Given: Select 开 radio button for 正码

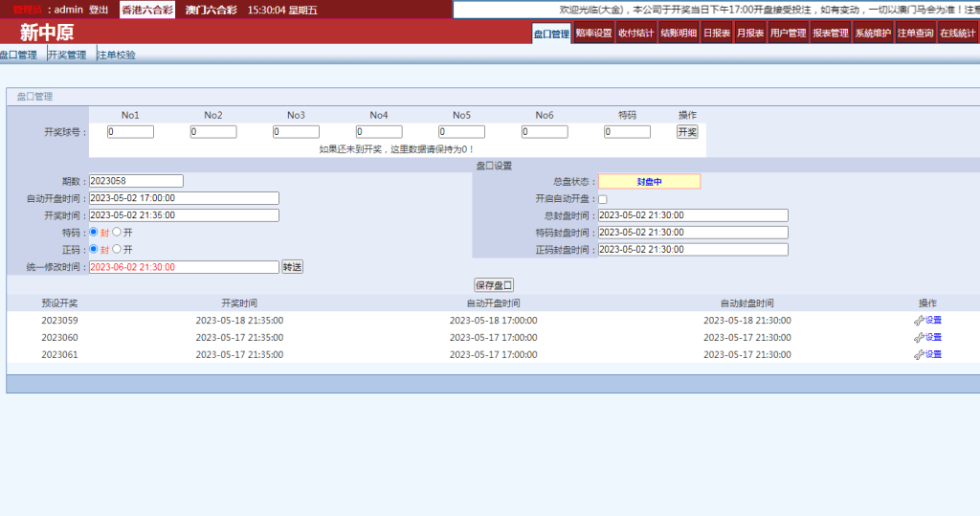Looking at the screenshot, I should (117, 250).
